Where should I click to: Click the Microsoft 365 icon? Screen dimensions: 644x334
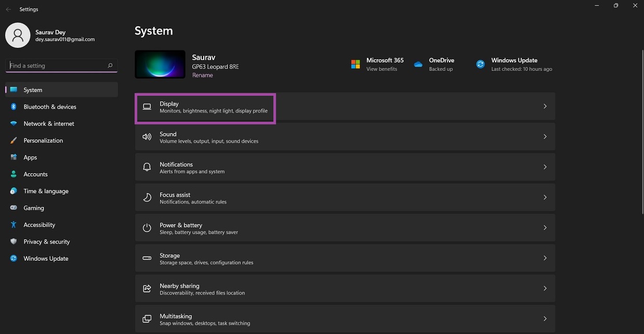click(356, 64)
